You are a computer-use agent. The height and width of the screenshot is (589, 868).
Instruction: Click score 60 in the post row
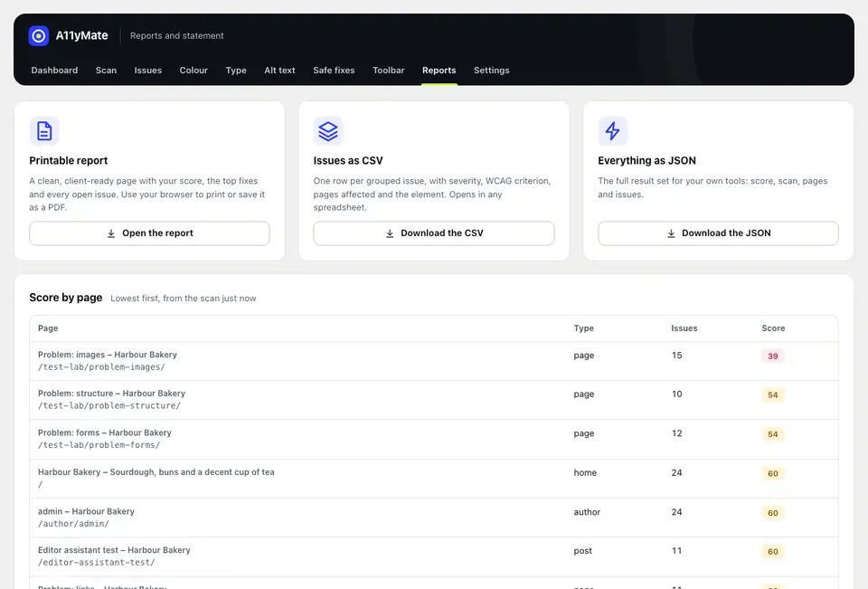coord(773,552)
